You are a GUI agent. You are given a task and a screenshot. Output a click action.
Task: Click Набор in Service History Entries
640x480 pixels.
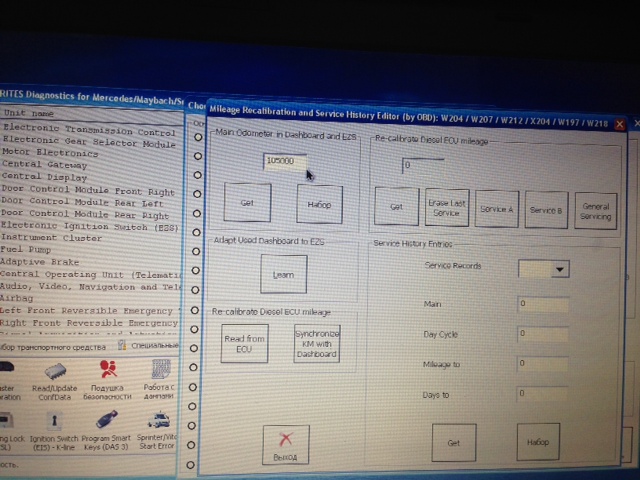click(538, 442)
